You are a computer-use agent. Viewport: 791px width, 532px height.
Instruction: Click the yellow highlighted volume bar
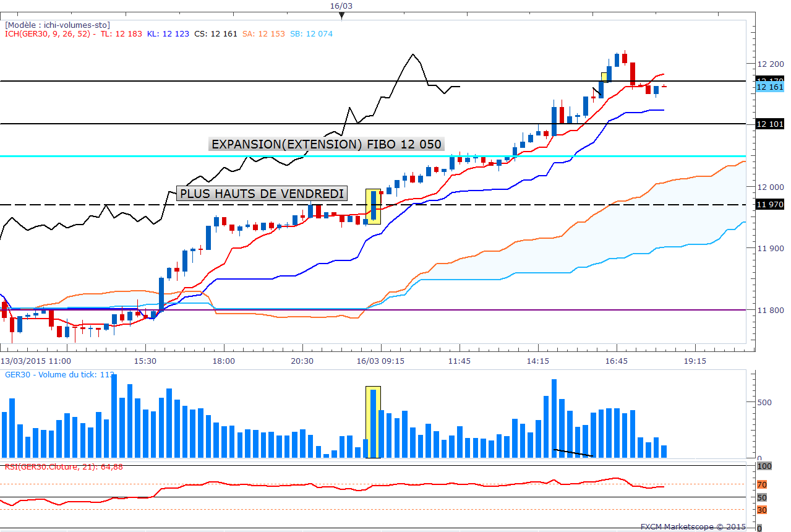point(373,423)
